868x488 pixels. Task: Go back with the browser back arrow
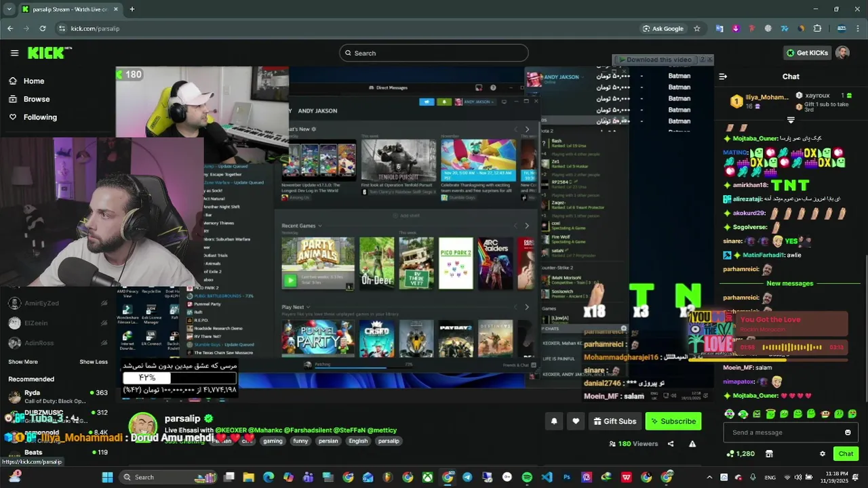tap(10, 28)
